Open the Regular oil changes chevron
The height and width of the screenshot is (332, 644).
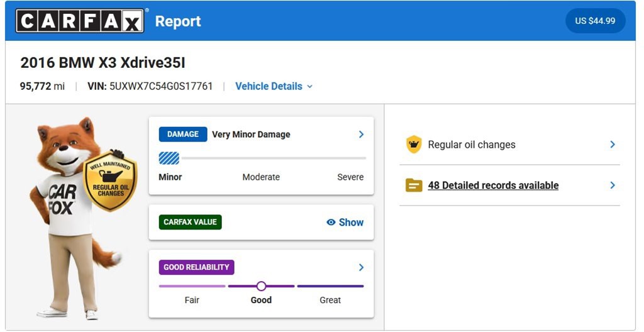coord(613,145)
